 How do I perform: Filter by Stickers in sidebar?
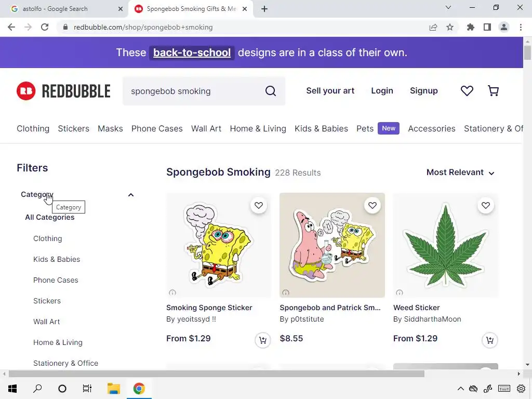[x=47, y=301]
